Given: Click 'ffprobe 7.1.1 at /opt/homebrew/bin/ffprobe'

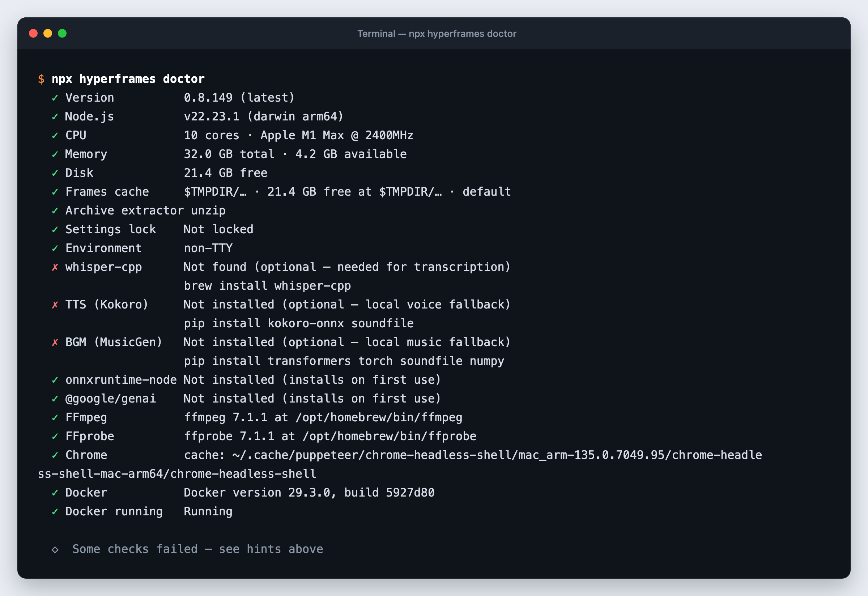Looking at the screenshot, I should (330, 437).
